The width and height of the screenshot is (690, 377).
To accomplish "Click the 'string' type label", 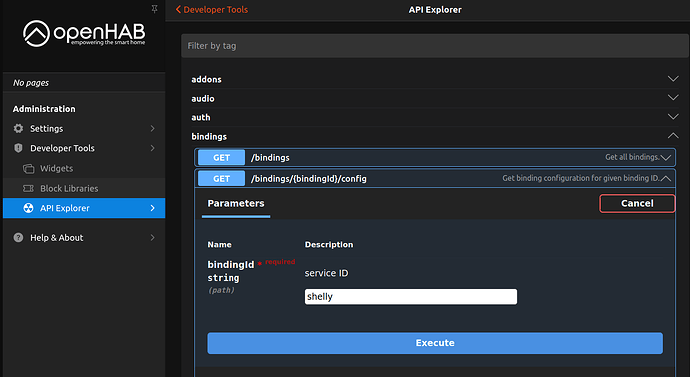I will (223, 278).
